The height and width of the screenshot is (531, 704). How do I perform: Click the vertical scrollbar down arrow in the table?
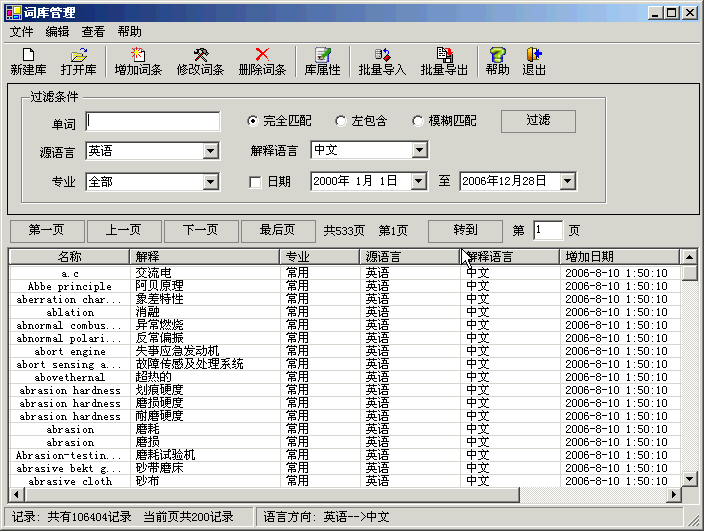tap(689, 479)
